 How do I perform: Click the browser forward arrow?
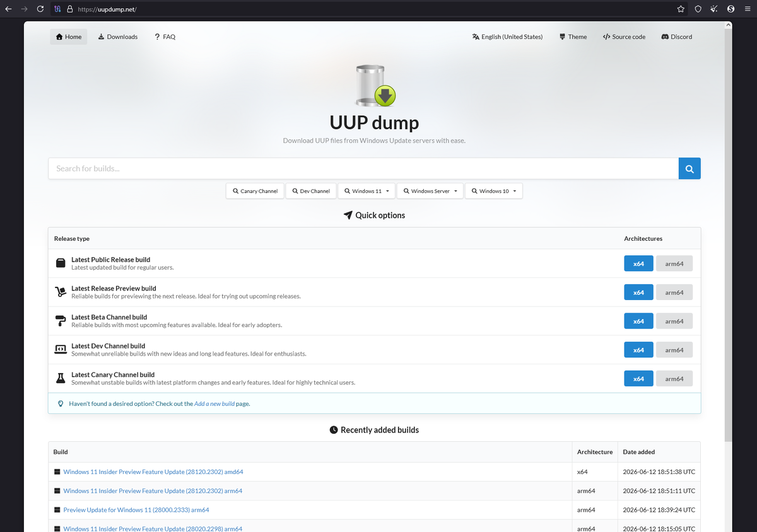click(24, 9)
